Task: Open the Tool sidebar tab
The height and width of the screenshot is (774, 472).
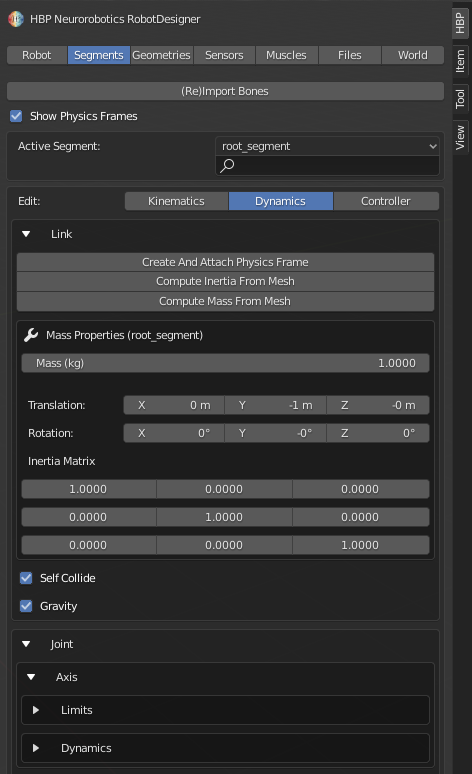Action: (460, 99)
